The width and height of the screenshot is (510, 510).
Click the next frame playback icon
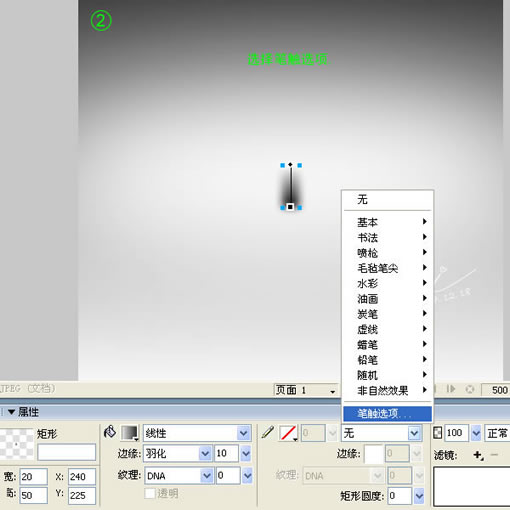pos(451,389)
